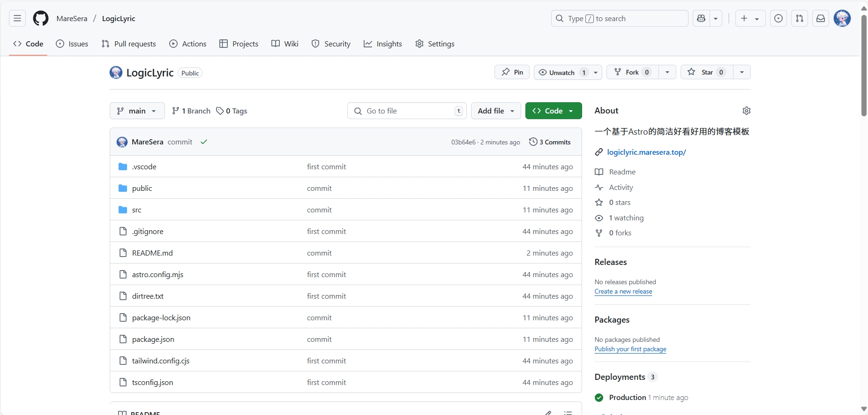868x415 pixels.
Task: Open tsconfig.json file
Action: (152, 382)
